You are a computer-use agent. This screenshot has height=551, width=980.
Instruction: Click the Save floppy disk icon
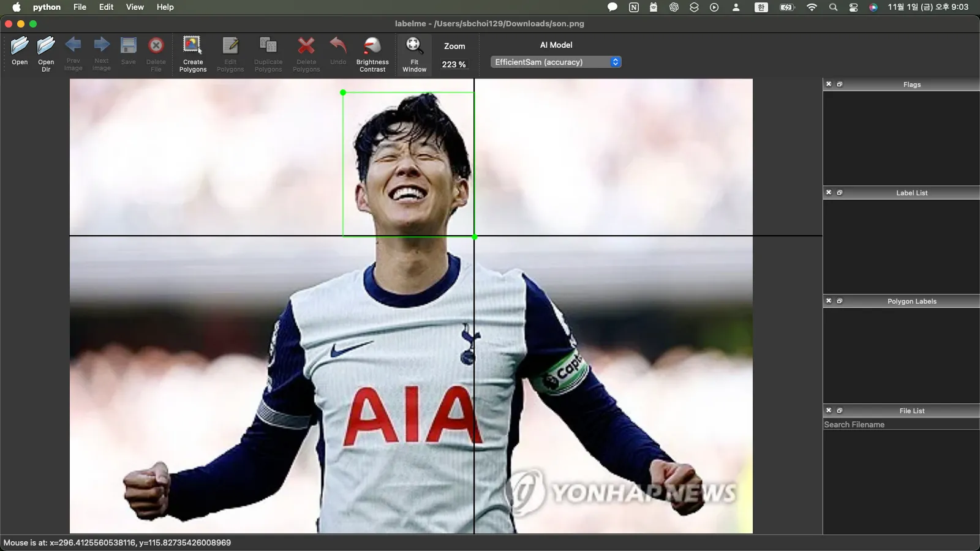click(129, 45)
